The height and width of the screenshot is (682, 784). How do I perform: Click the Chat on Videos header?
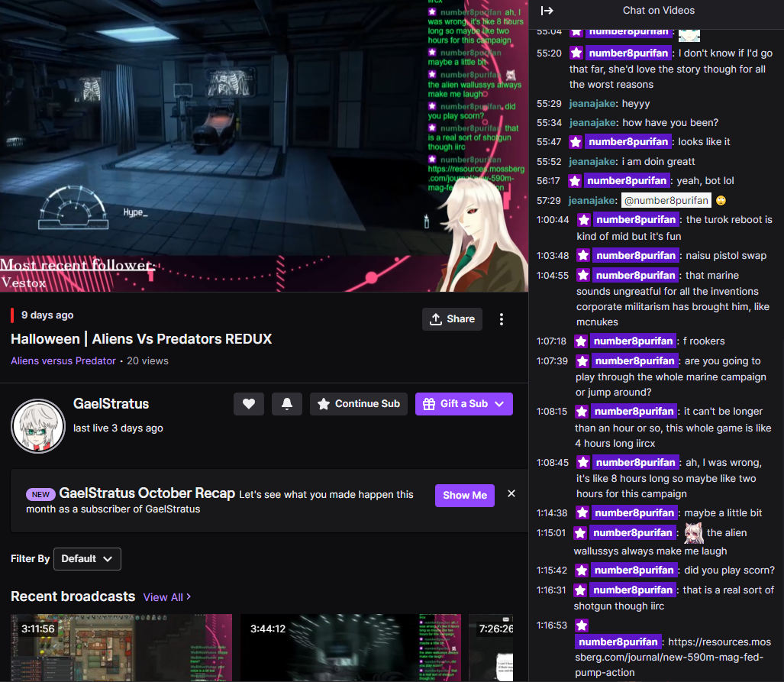[x=659, y=11]
